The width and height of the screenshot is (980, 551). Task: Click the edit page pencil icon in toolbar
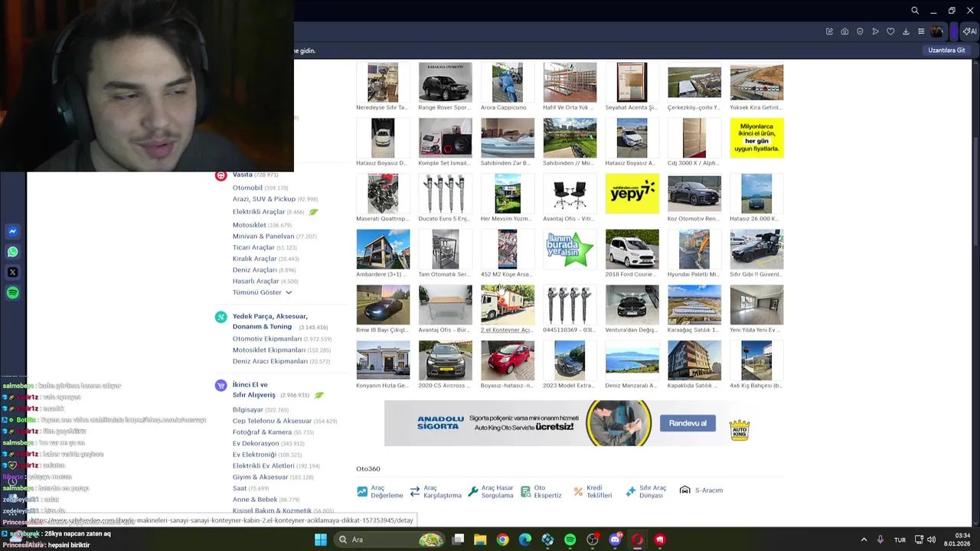[x=829, y=31]
